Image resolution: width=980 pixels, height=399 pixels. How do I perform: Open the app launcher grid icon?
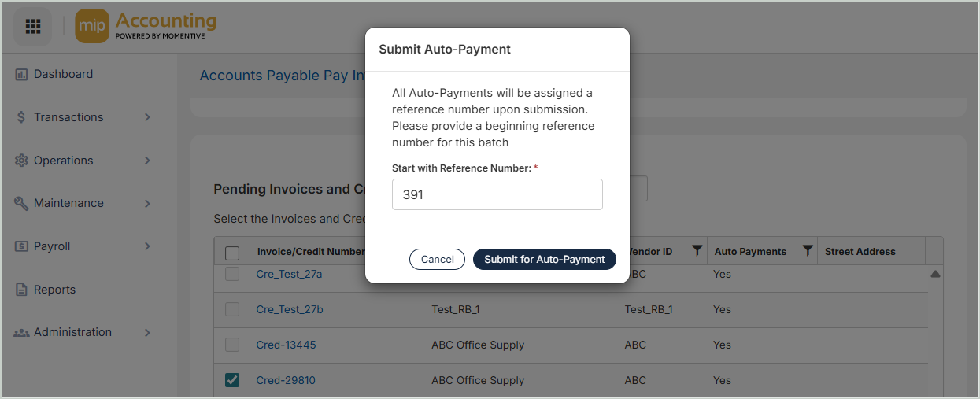tap(32, 27)
